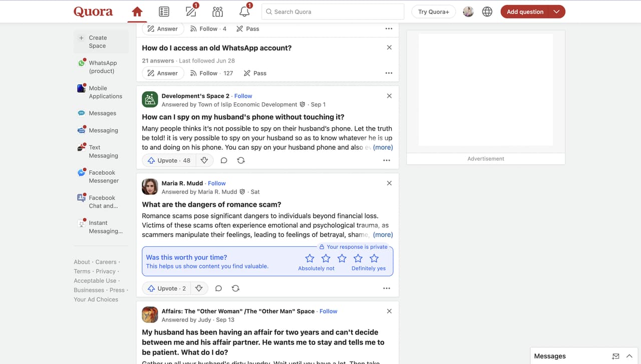Answer the old WhatsApp account question

coord(163,73)
